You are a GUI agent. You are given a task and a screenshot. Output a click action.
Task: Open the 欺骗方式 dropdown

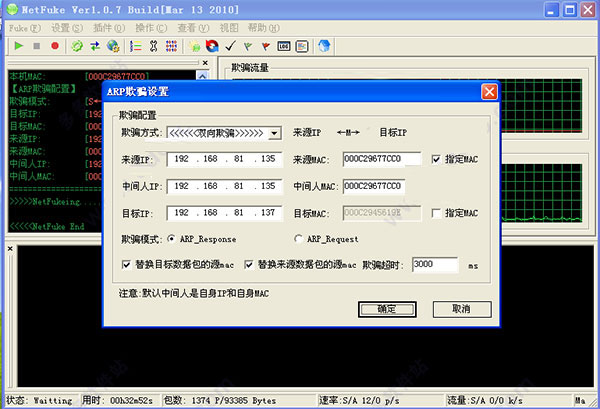[274, 134]
